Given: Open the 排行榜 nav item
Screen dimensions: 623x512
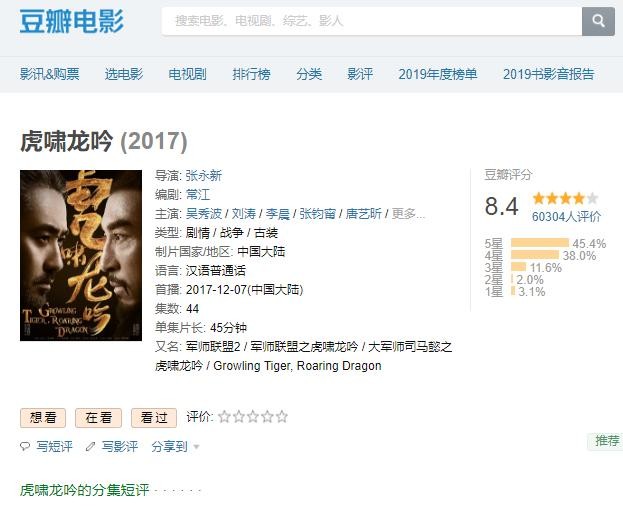Looking at the screenshot, I should coord(251,74).
